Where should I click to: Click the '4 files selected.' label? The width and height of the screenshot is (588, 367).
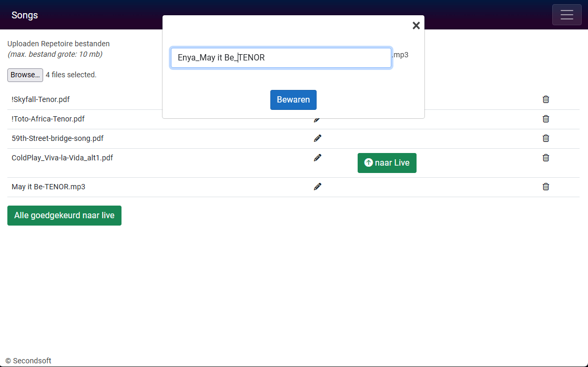click(71, 75)
